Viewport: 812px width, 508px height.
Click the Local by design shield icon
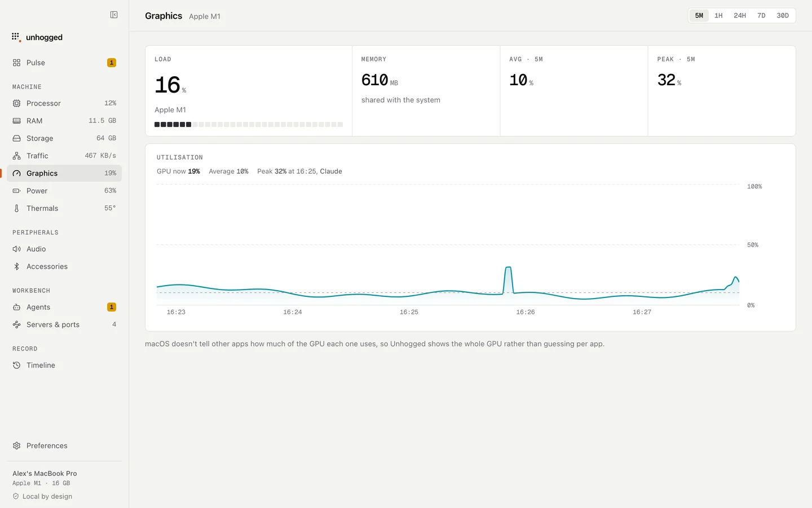click(16, 496)
